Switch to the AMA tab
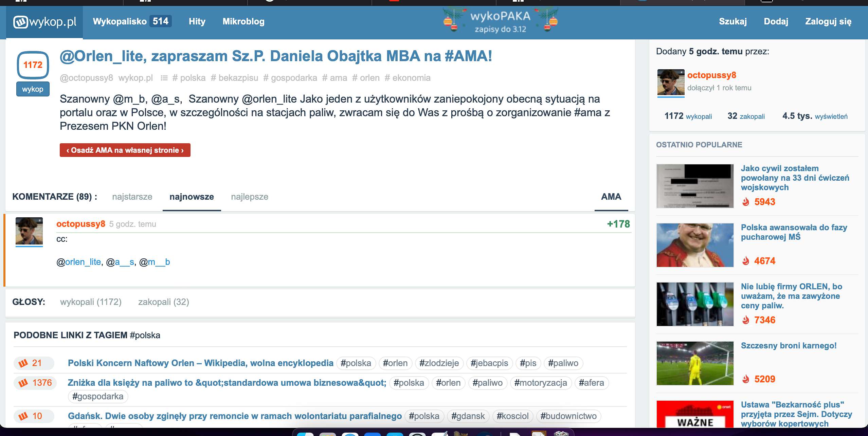The image size is (868, 436). (611, 197)
